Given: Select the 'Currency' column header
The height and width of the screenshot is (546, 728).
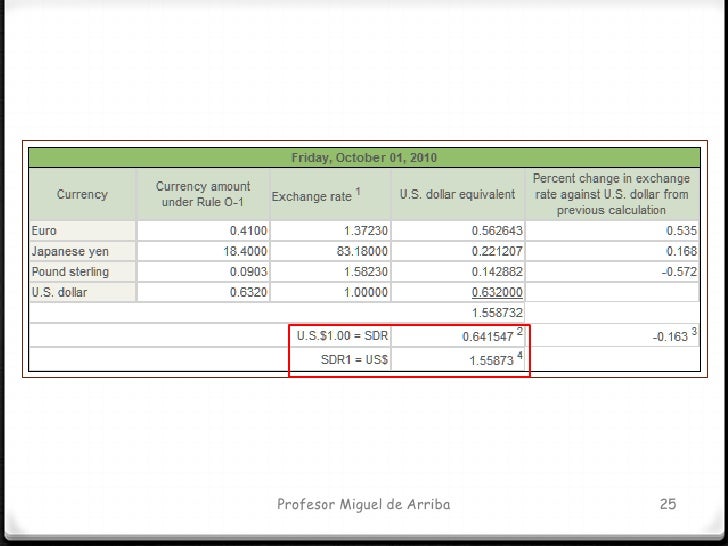Looking at the screenshot, I should coord(82,194).
